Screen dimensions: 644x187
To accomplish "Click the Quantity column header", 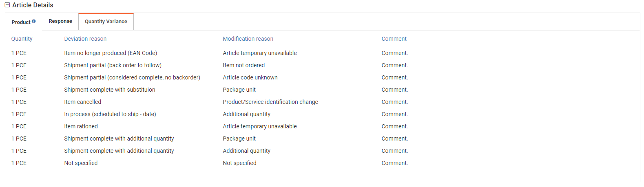I will pos(22,39).
